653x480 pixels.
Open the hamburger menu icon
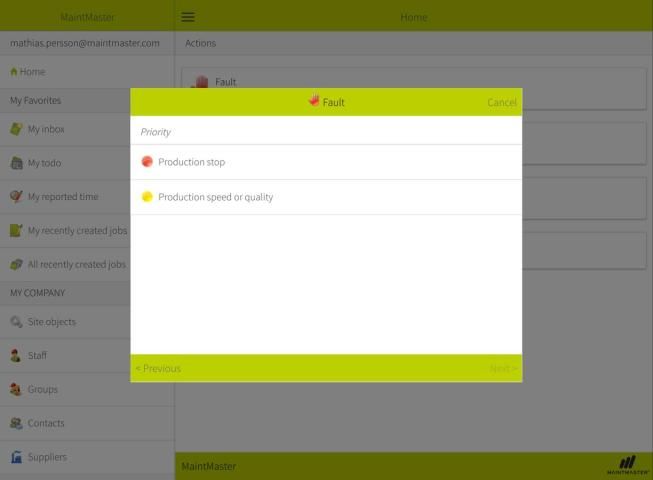tap(188, 16)
